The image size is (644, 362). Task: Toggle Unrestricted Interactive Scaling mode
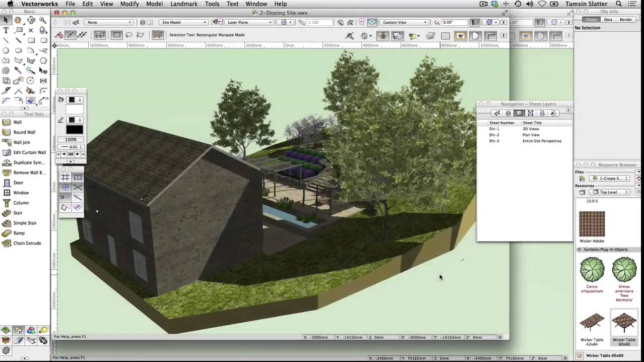pos(82,35)
